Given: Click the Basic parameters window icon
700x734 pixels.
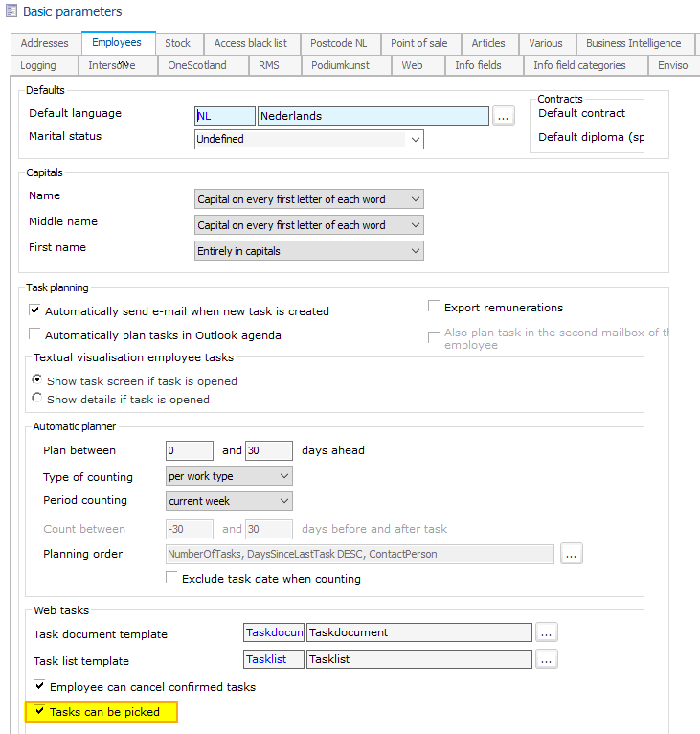Looking at the screenshot, I should coord(11,12).
